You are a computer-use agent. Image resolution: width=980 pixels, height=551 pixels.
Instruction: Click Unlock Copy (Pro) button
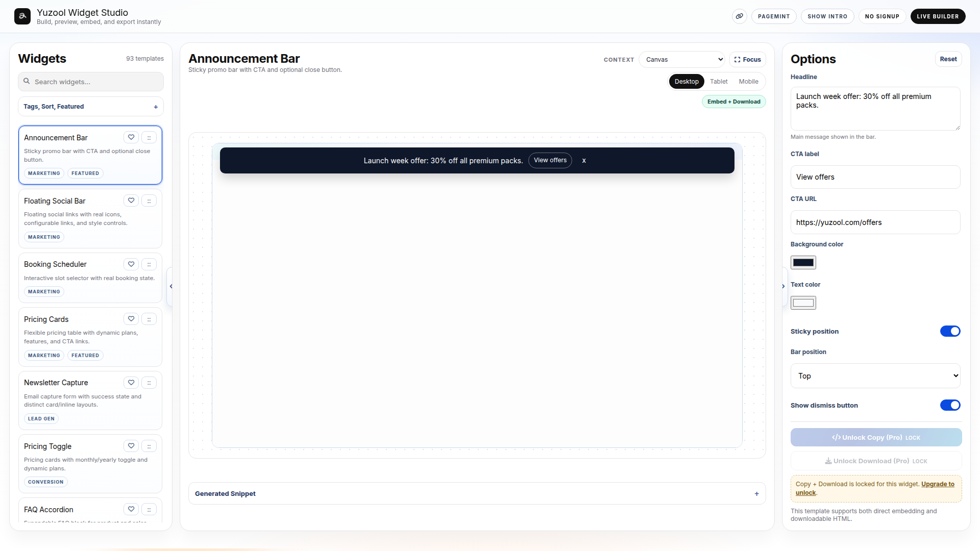coord(876,437)
